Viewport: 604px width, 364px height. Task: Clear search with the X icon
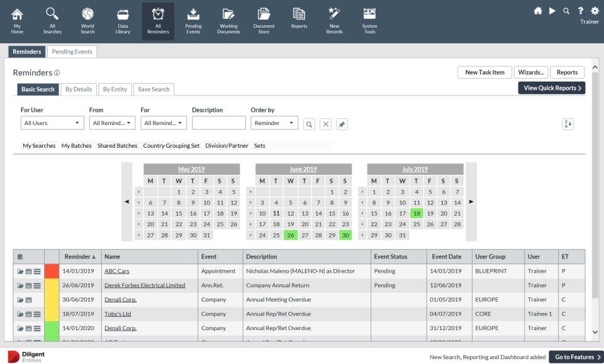point(325,124)
